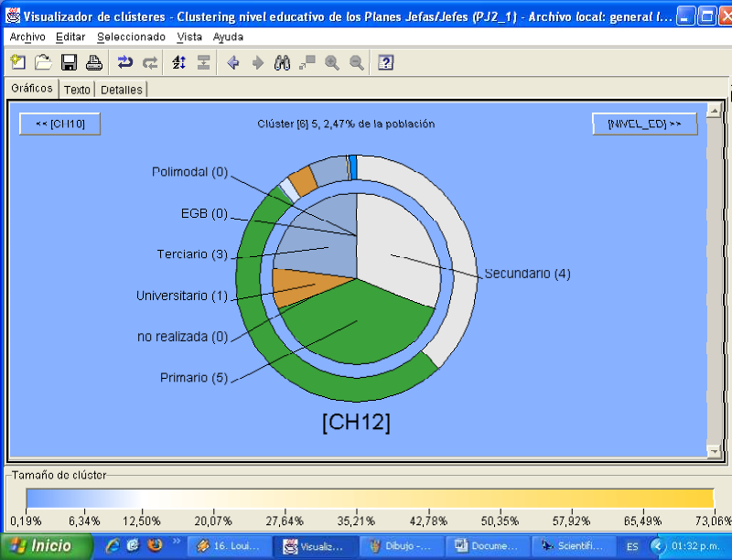Image resolution: width=732 pixels, height=560 pixels.
Task: Switch to the Detalles tab
Action: tap(121, 90)
